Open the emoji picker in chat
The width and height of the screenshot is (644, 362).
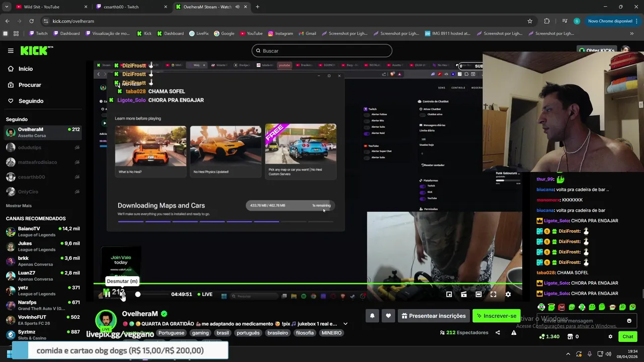click(x=629, y=321)
